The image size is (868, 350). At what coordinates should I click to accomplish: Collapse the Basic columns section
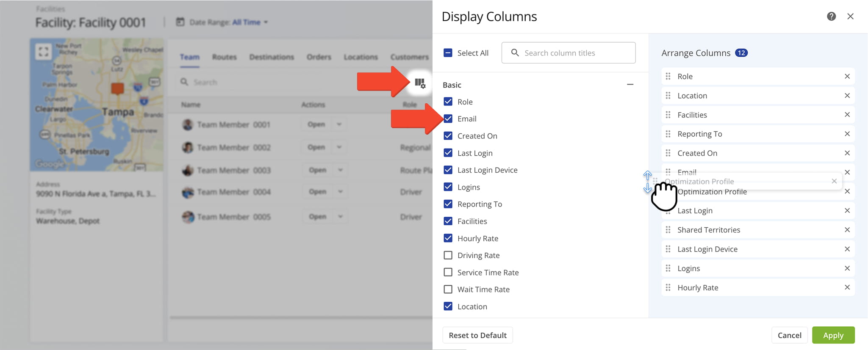coord(630,85)
